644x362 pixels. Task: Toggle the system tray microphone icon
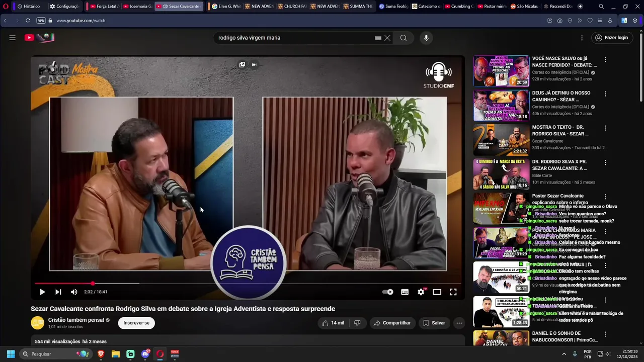point(575,354)
